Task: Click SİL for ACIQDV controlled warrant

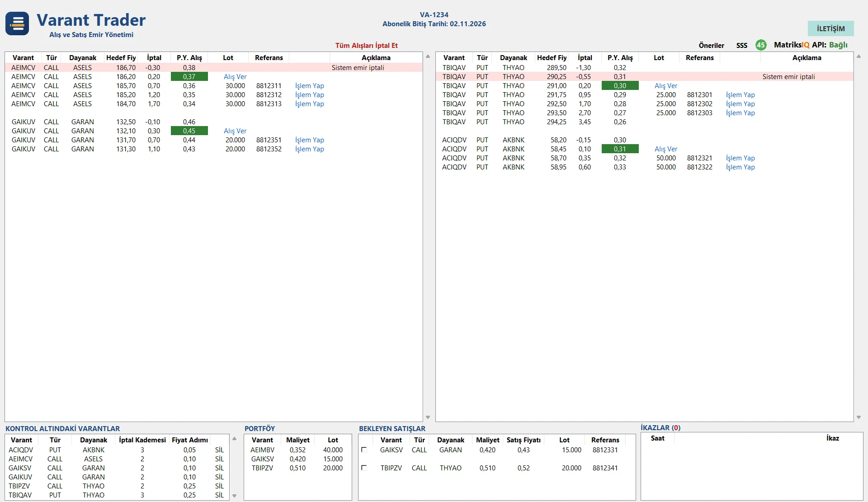Action: coord(219,450)
